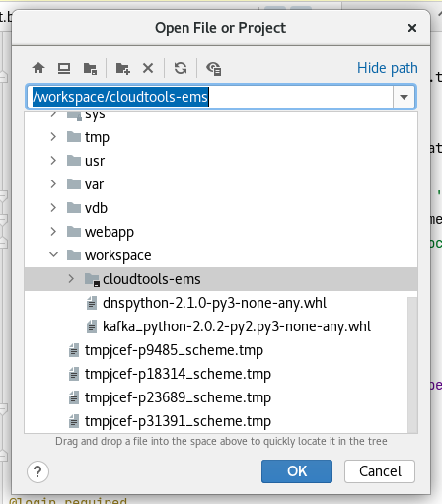Dismiss the dialog with the Cancel button
442x504 pixels.
click(x=380, y=471)
